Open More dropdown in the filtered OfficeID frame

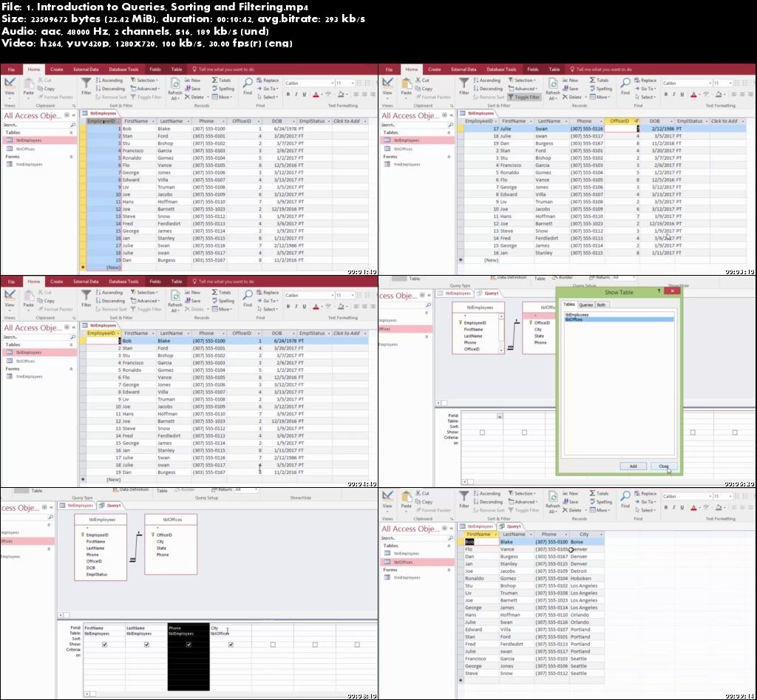600,97
